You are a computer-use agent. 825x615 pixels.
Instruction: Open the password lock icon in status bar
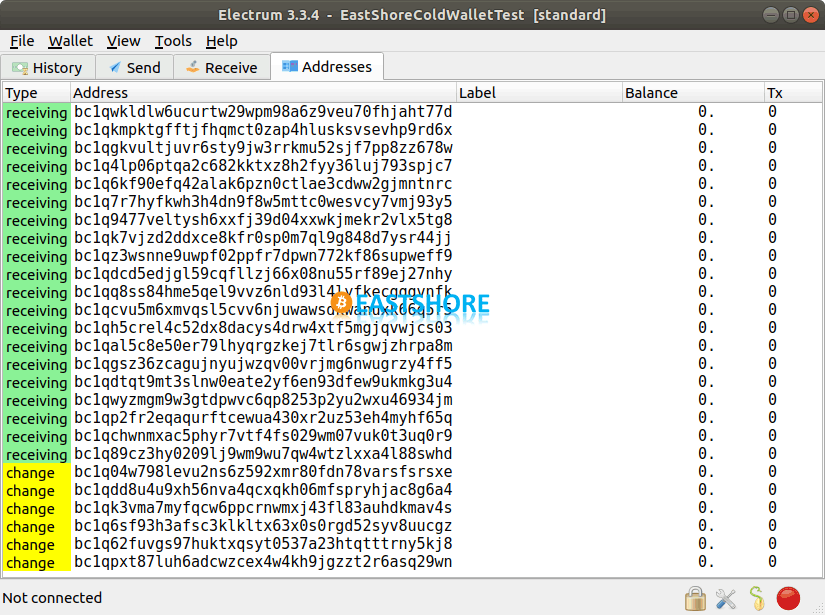tap(695, 599)
